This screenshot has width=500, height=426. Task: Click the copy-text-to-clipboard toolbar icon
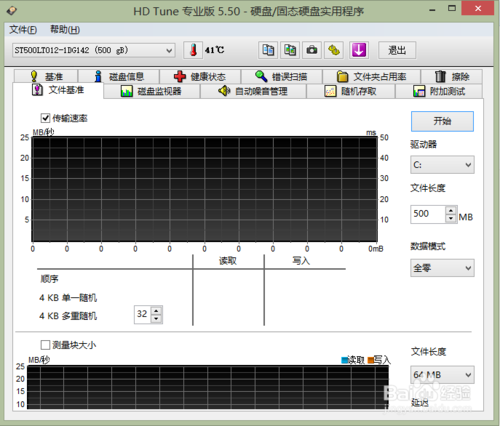tap(268, 50)
